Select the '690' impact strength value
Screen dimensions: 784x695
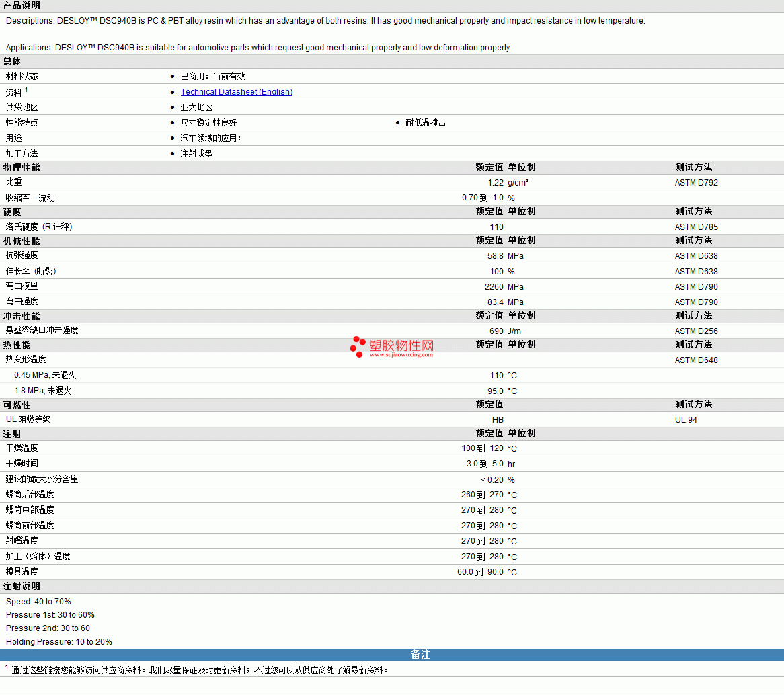tap(496, 331)
